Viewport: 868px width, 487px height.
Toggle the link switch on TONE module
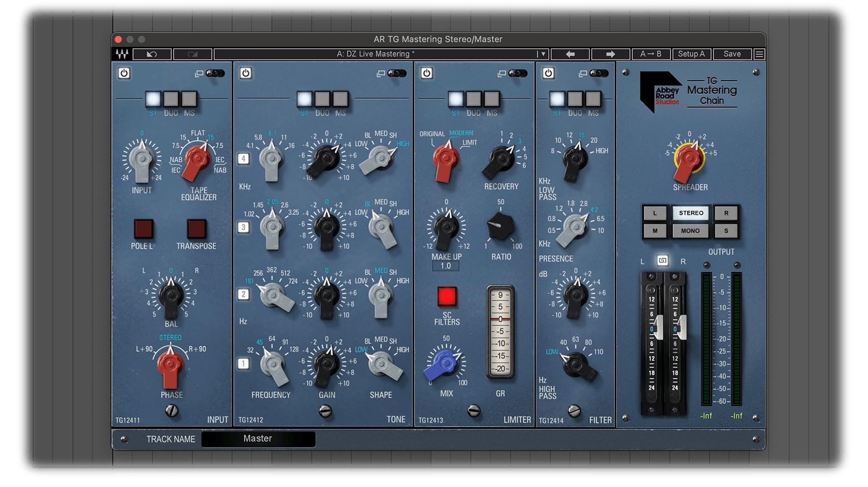pos(397,73)
